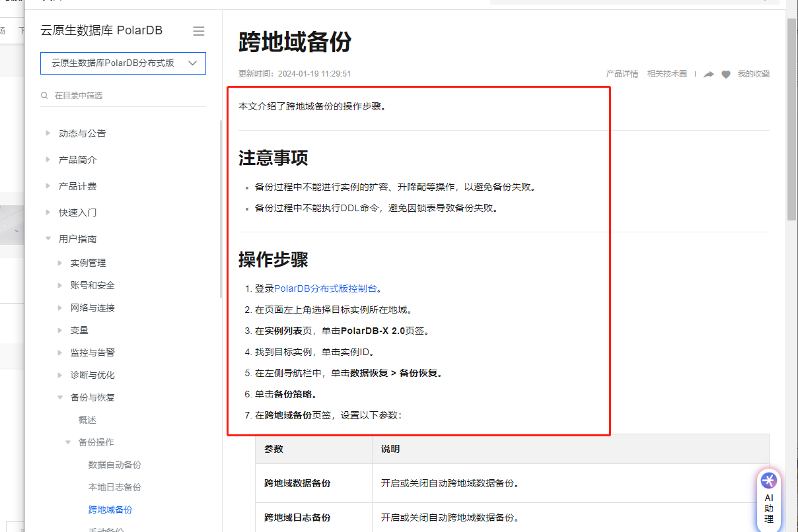Click the heart favorite icon

[726, 75]
